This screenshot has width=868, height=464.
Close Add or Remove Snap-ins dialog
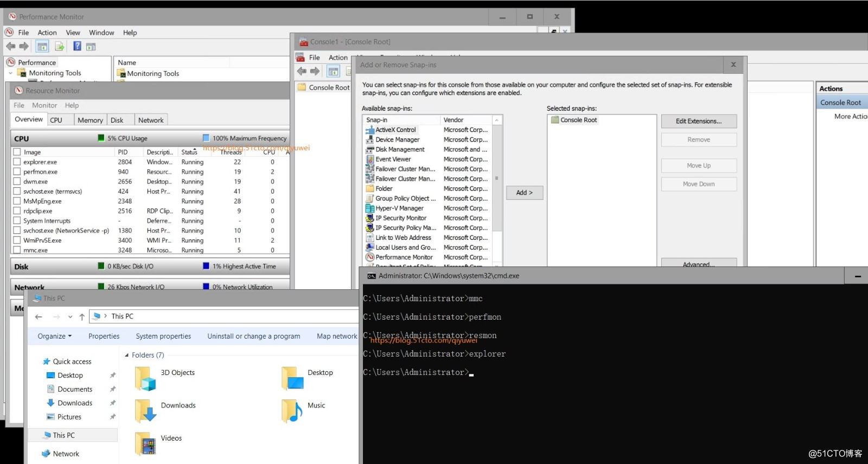[733, 65]
